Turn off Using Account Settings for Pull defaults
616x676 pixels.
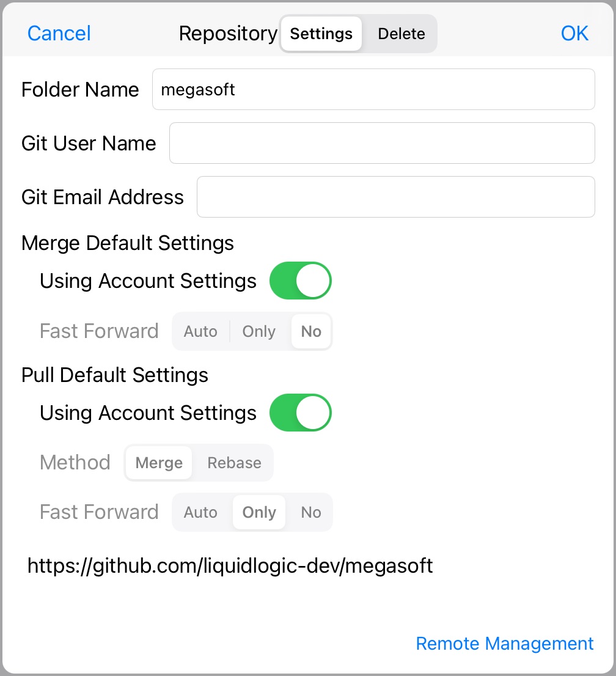300,413
